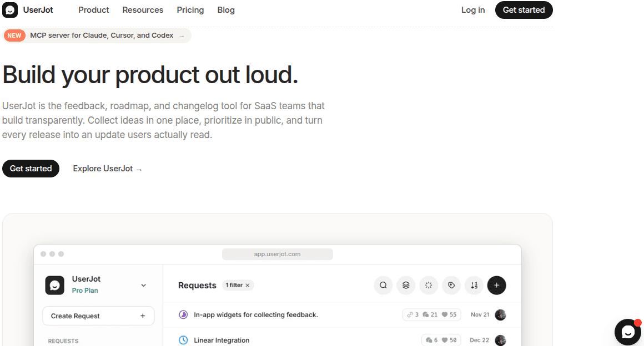Click the Pro Plan label

tap(85, 290)
